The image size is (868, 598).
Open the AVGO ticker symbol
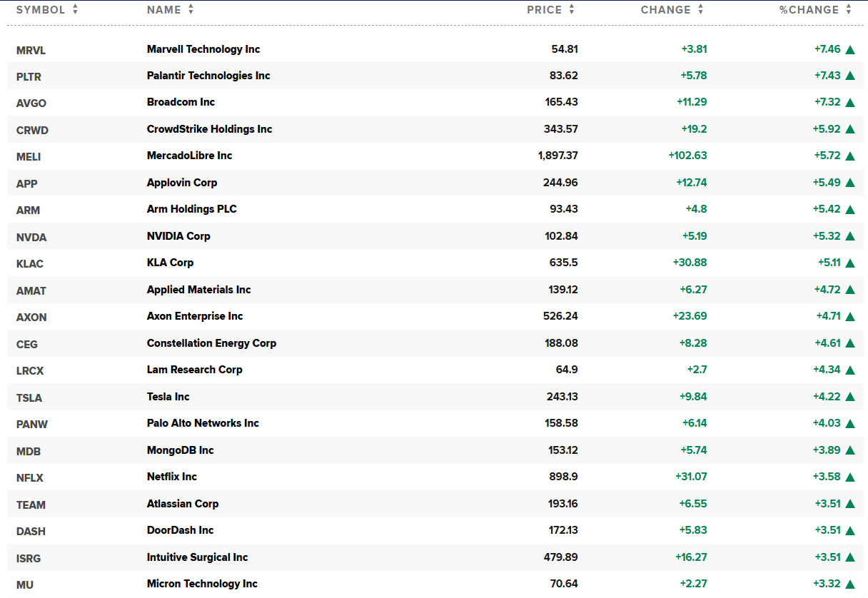click(31, 103)
